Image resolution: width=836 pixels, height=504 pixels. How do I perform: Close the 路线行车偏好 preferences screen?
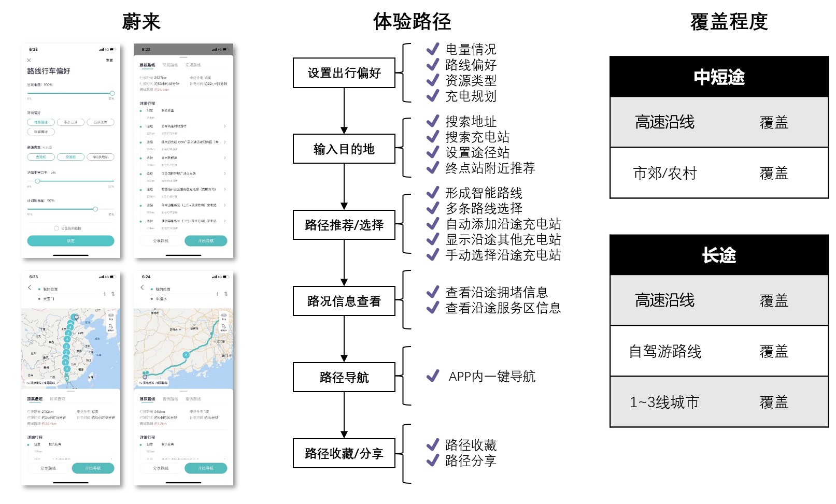29,61
